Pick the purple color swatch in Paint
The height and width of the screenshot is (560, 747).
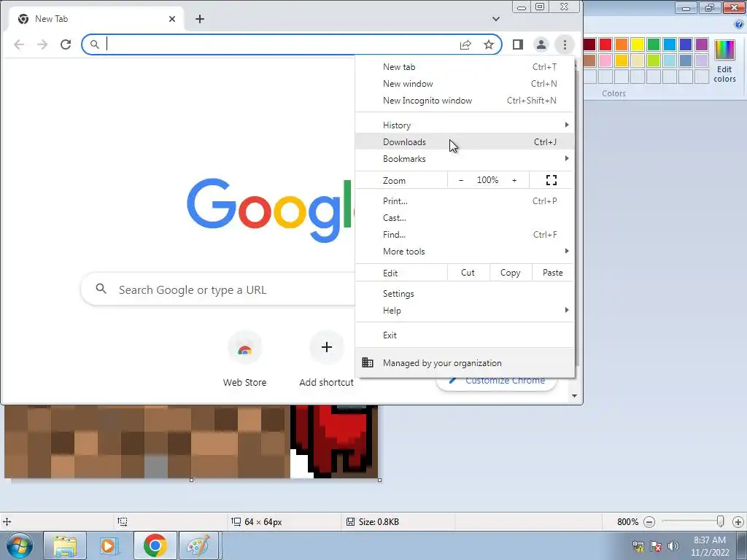pyautogui.click(x=702, y=44)
